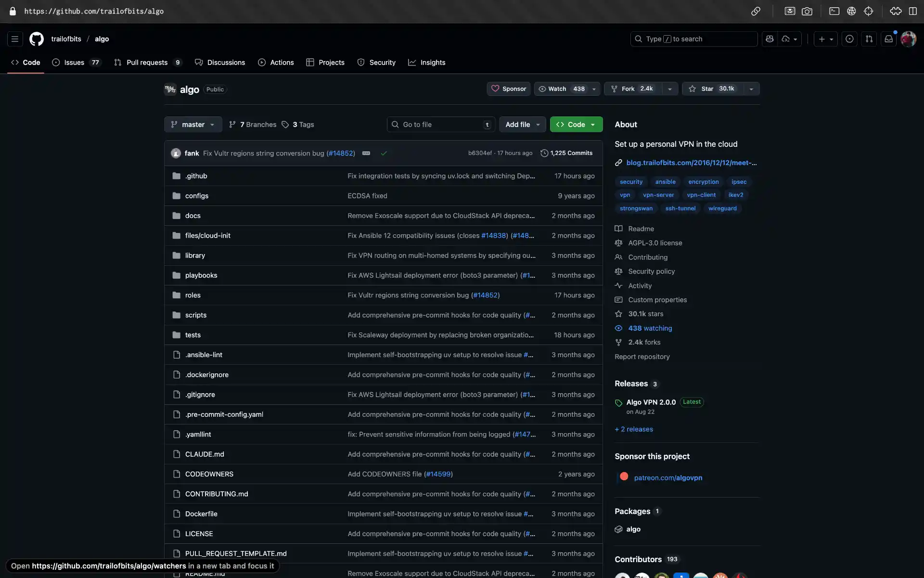Select the notifications inbox icon
This screenshot has width=924, height=578.
(888, 39)
